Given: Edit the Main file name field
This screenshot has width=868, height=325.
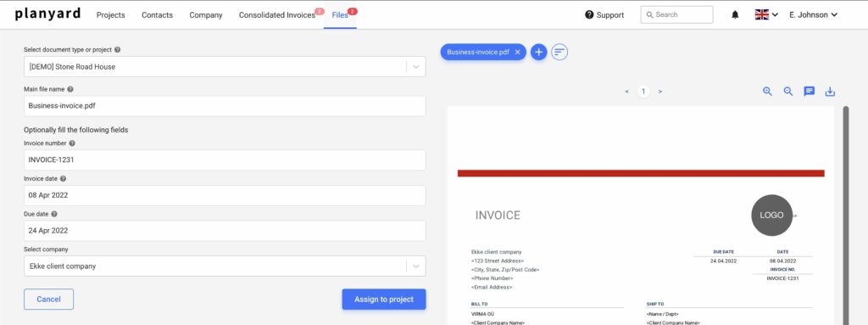Looking at the screenshot, I should [225, 106].
